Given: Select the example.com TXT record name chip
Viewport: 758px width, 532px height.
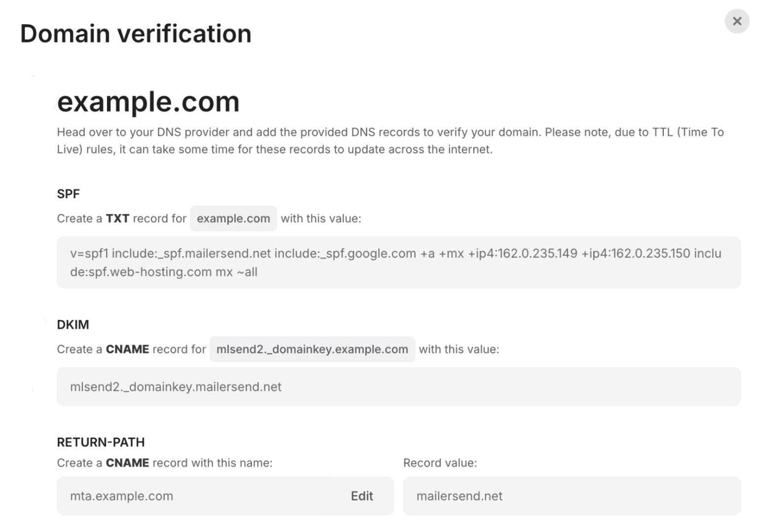Looking at the screenshot, I should click(x=233, y=218).
